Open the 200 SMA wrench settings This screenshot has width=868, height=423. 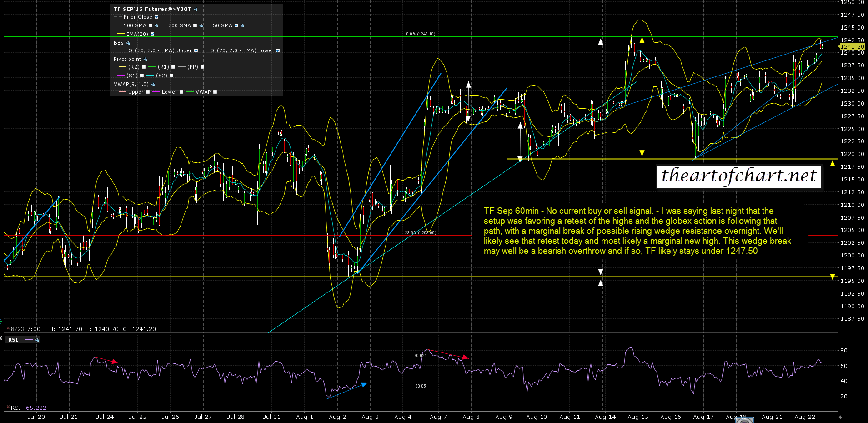[201, 26]
